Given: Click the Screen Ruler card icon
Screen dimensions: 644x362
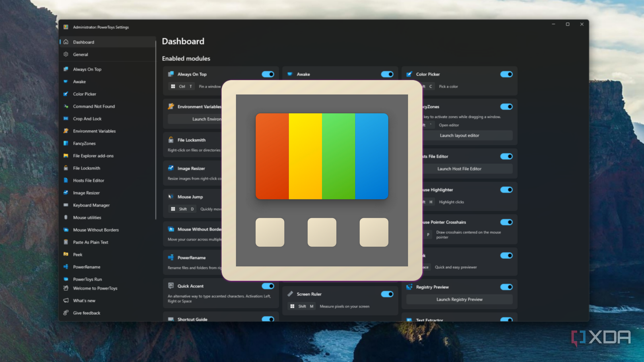Looking at the screenshot, I should [290, 294].
